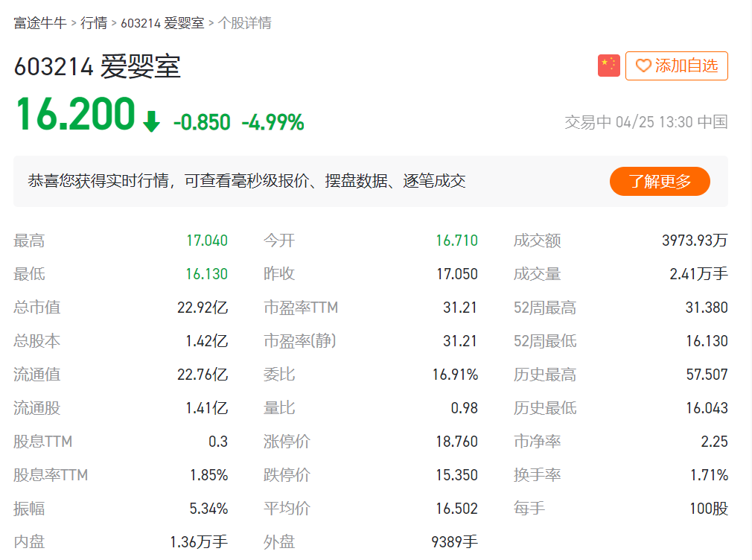This screenshot has height=560, width=752.
Task: Click the 成交额 value 3973.93万
Action: tap(694, 241)
